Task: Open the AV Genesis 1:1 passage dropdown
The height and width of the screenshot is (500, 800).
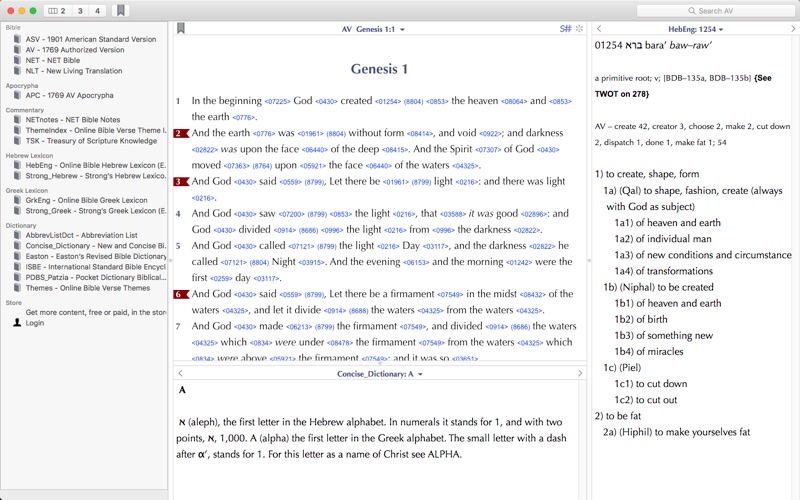Action: [374, 30]
